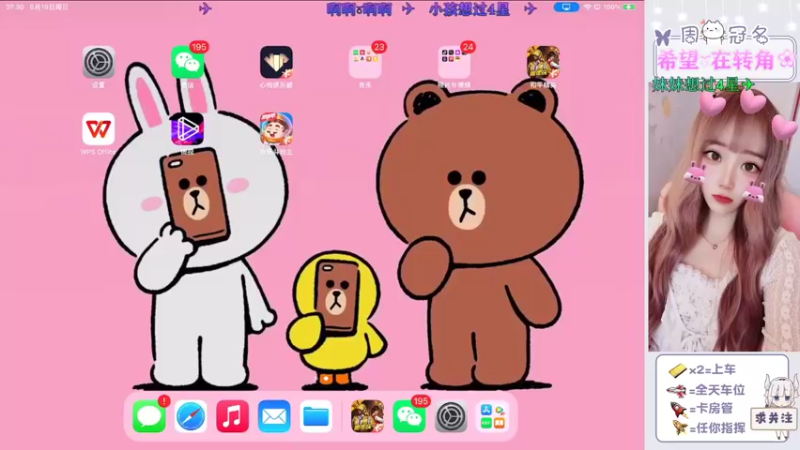Viewport: 800px width, 450px height.
Task: Launch the cartoon landlord card game
Action: 276,129
